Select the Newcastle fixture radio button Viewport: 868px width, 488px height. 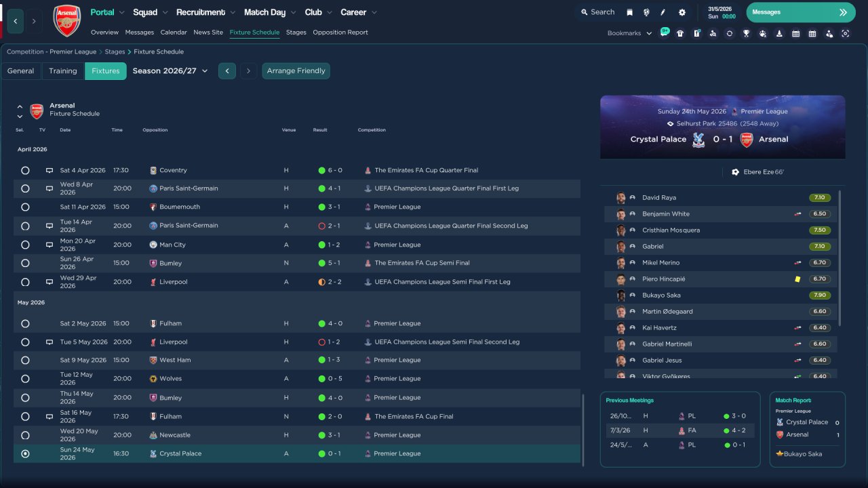point(25,435)
